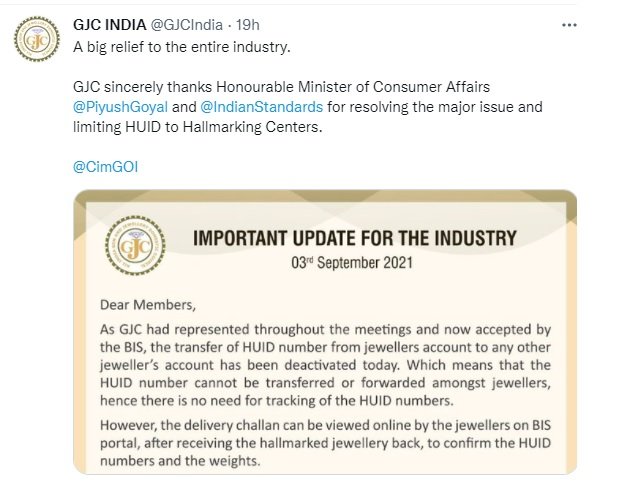Visit the @GJCIndia handle
This screenshot has height=483, width=644.
(187, 25)
